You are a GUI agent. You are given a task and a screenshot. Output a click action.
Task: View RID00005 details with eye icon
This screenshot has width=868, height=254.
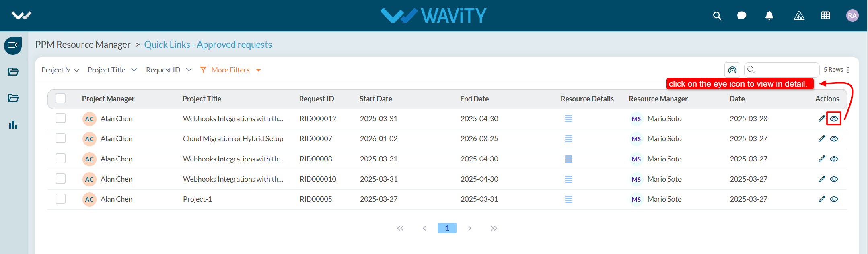click(x=834, y=199)
